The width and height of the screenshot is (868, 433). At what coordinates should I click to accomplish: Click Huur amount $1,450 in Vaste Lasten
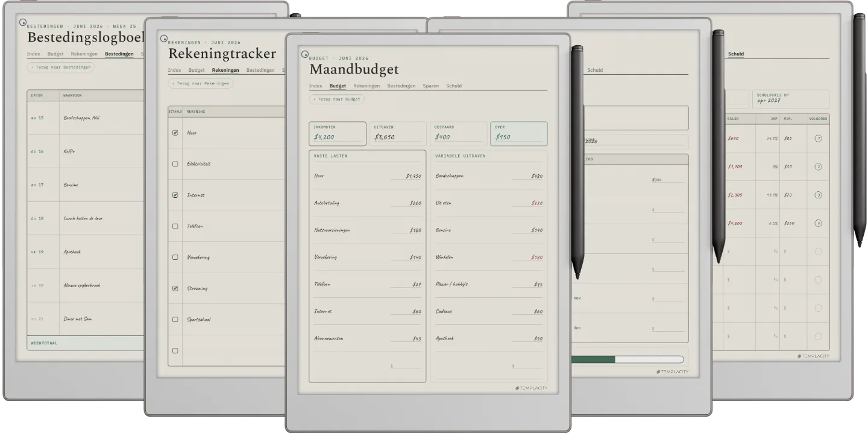[414, 176]
